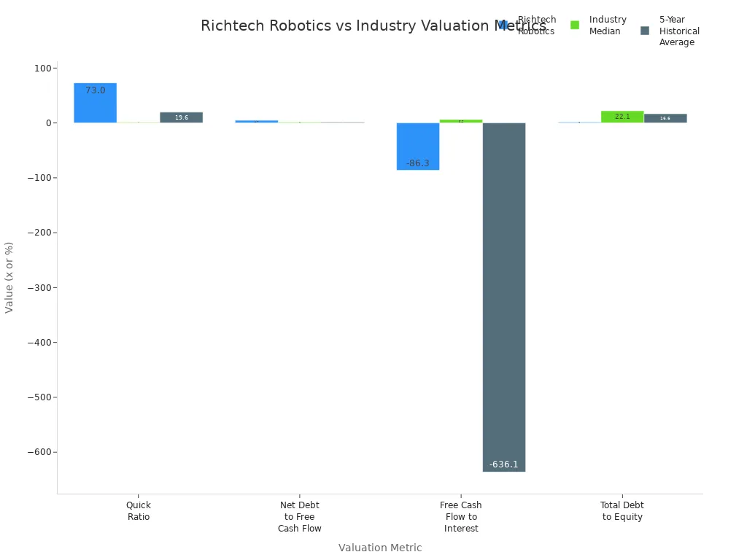
Task: Select the green Industry Median legend marker
Action: 576,23
